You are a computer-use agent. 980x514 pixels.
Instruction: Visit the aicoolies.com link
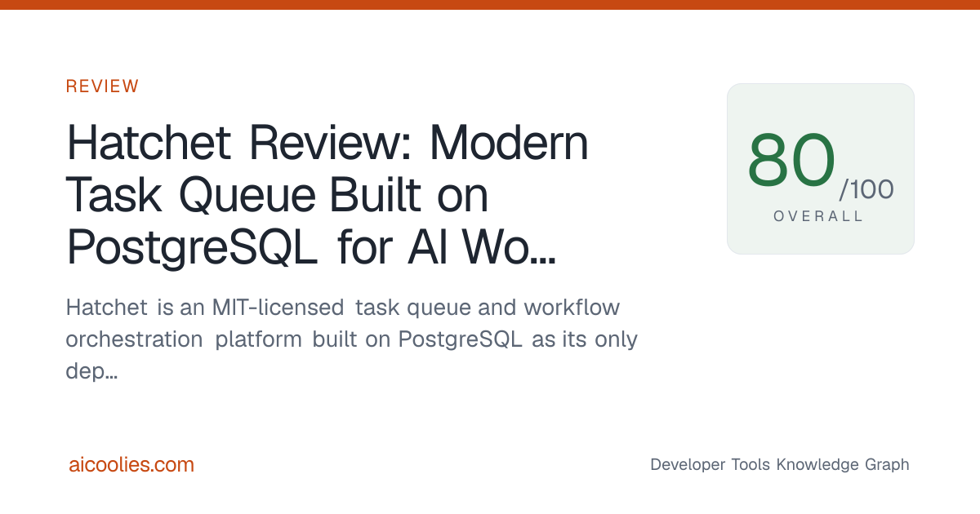coord(131,465)
